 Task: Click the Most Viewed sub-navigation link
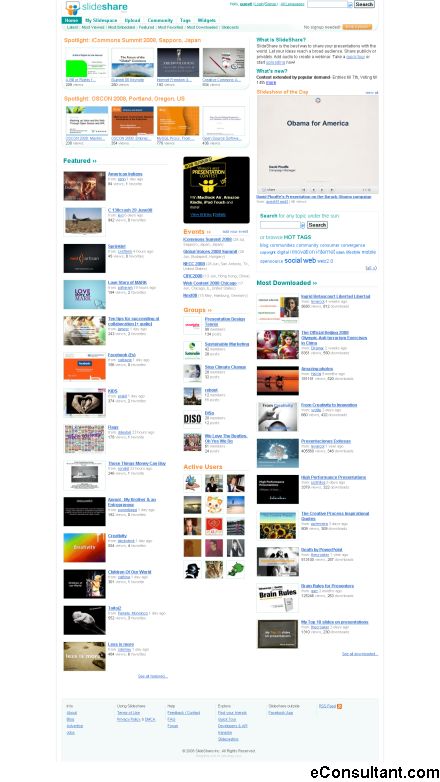[93, 27]
